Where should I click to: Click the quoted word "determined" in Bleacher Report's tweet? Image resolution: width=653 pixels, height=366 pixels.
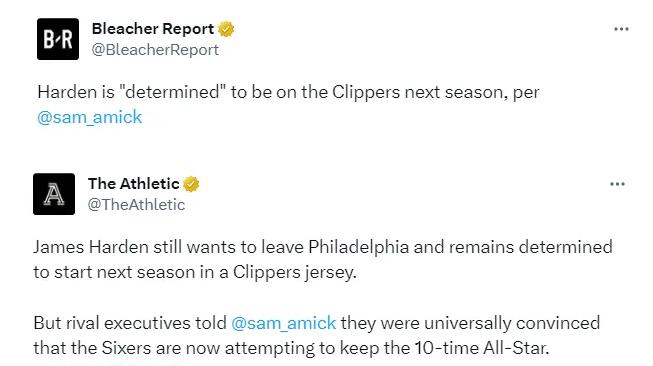click(x=172, y=92)
